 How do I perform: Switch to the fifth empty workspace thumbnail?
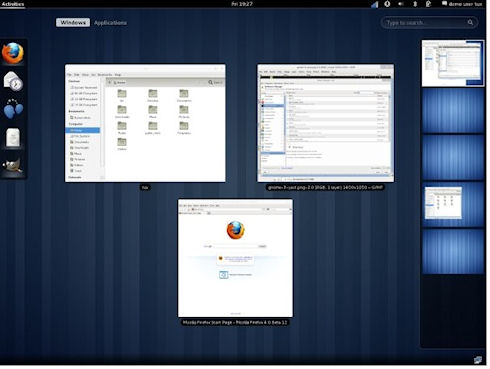(453, 251)
